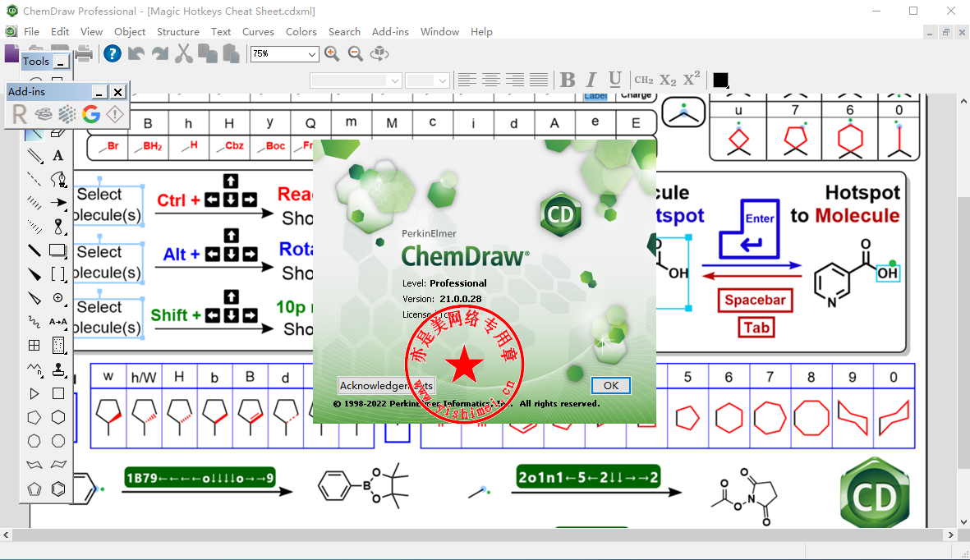
Task: Open the File menu
Action: coord(31,31)
